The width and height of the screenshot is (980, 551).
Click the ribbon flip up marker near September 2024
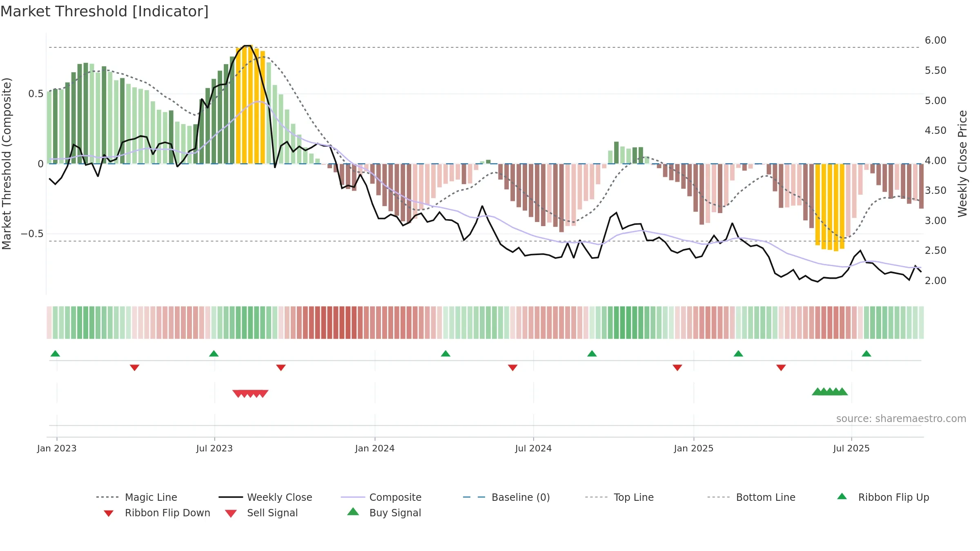tap(592, 353)
